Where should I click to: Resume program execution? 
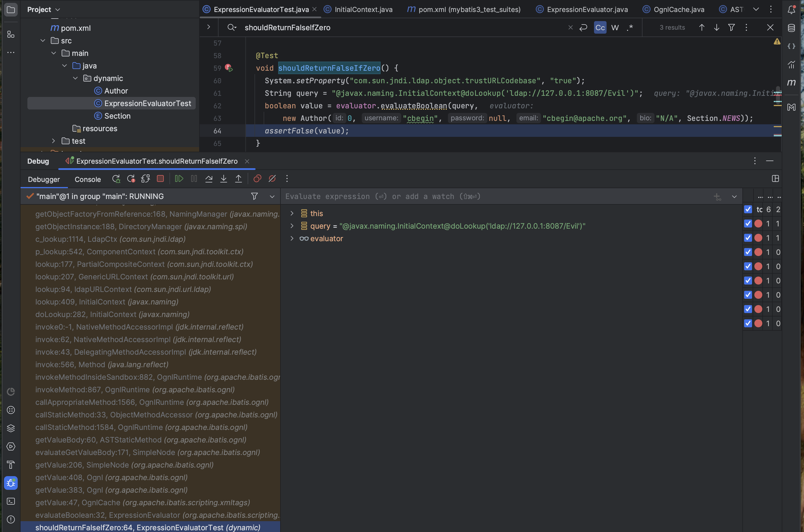(x=179, y=179)
